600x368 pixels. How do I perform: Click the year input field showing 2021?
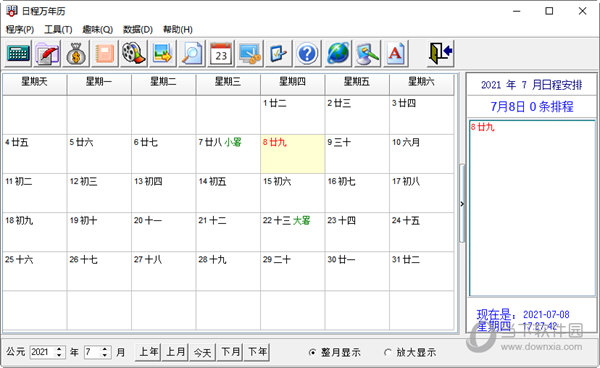42,352
